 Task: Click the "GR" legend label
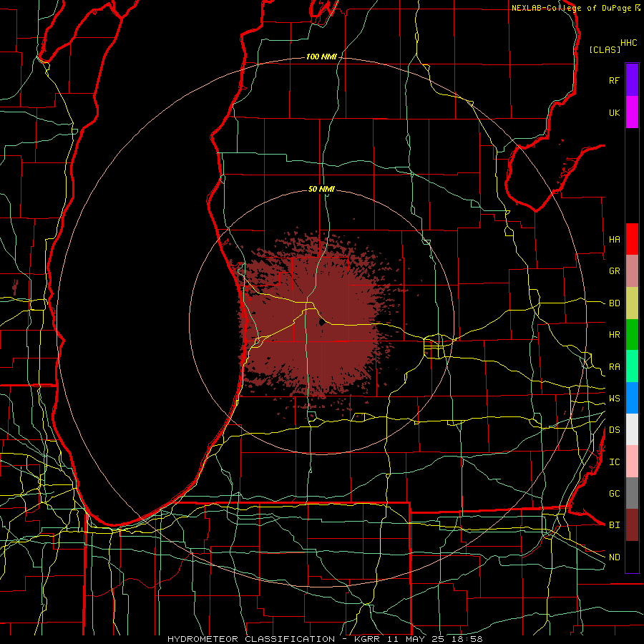click(614, 271)
